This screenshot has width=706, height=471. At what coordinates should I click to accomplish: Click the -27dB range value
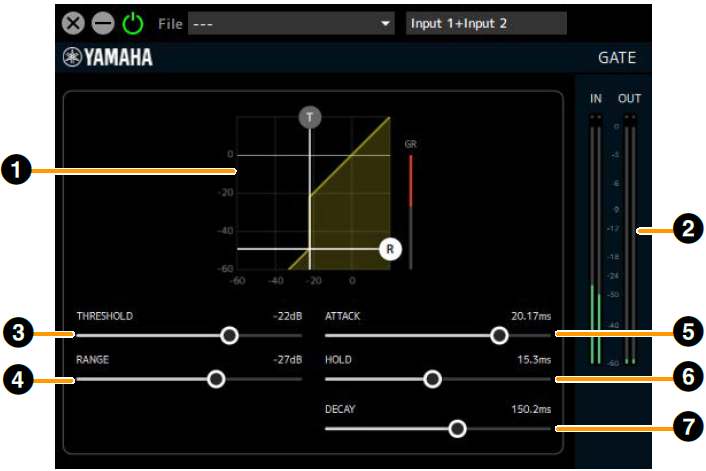(286, 359)
